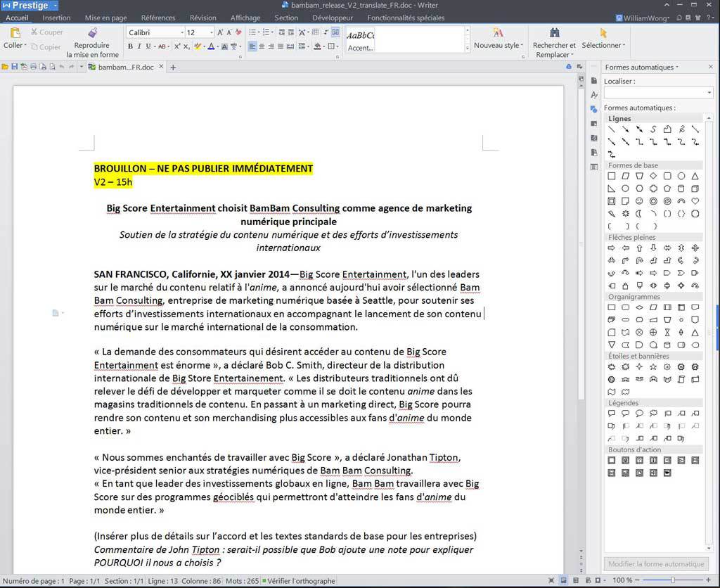This screenshot has height=588, width=720.
Task: Toggle strikethrough formatting
Action: (x=162, y=46)
